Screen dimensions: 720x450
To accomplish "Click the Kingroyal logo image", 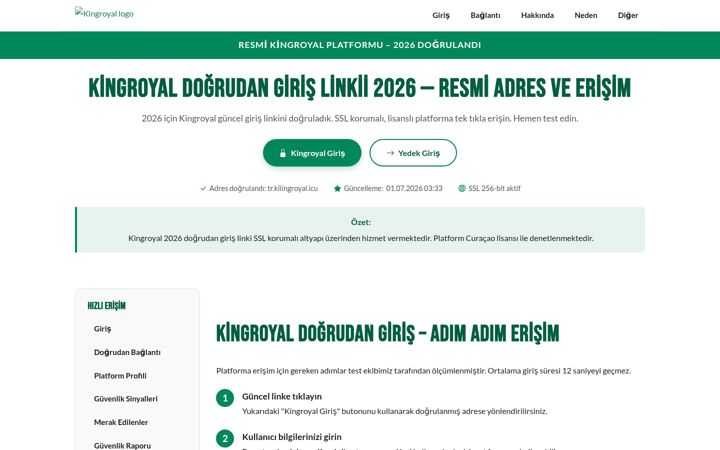I will 104,13.
